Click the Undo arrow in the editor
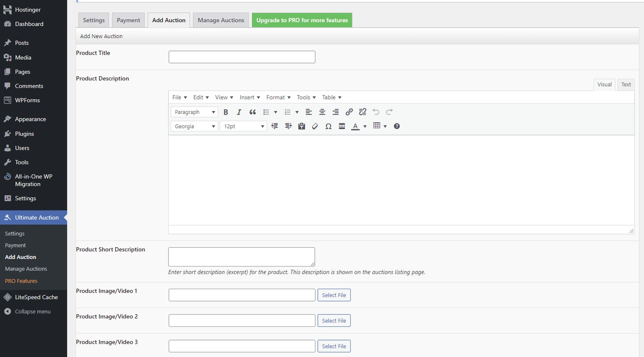The width and height of the screenshot is (644, 357). (376, 112)
